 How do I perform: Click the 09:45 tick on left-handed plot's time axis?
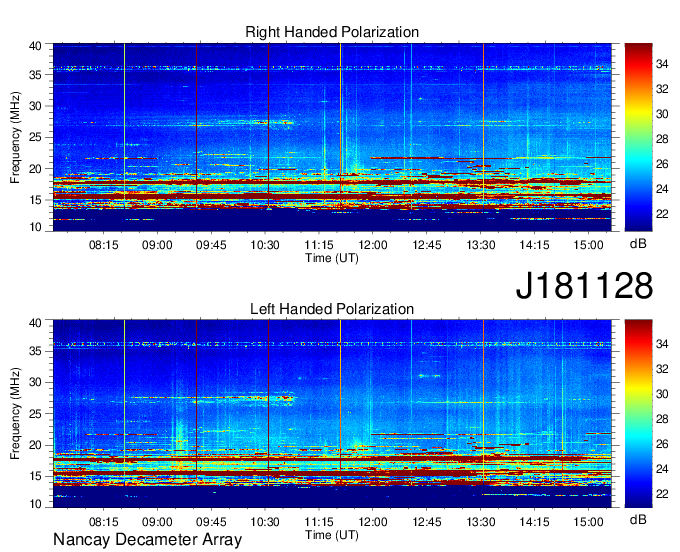211,522
